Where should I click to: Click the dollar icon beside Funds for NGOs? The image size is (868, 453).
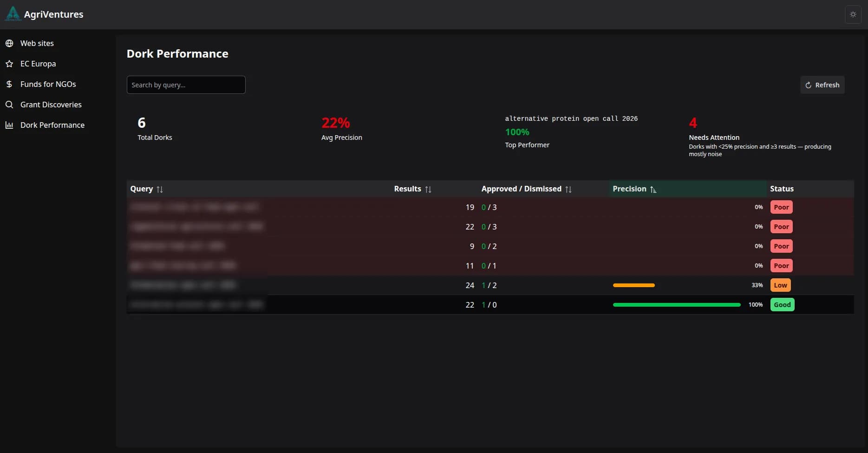9,84
